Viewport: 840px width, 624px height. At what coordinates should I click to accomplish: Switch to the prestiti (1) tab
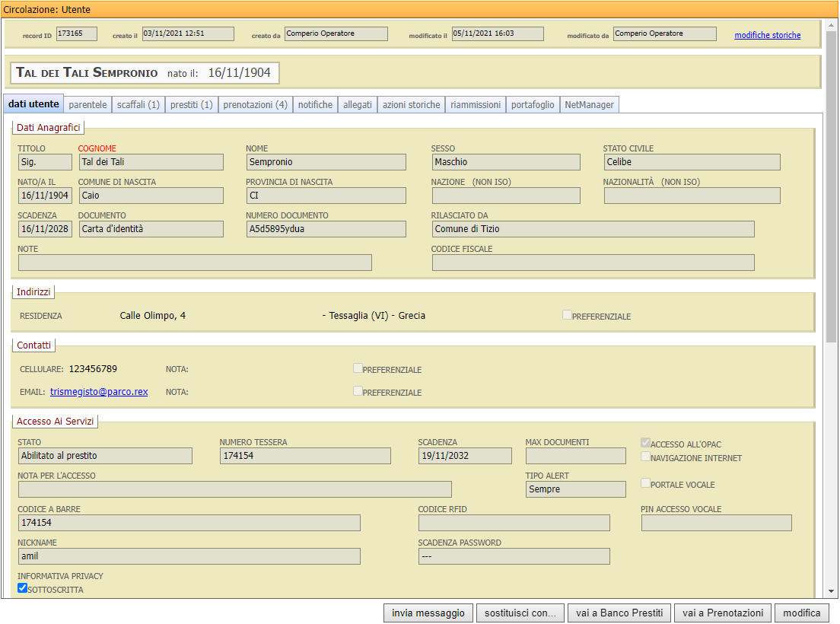pos(191,105)
